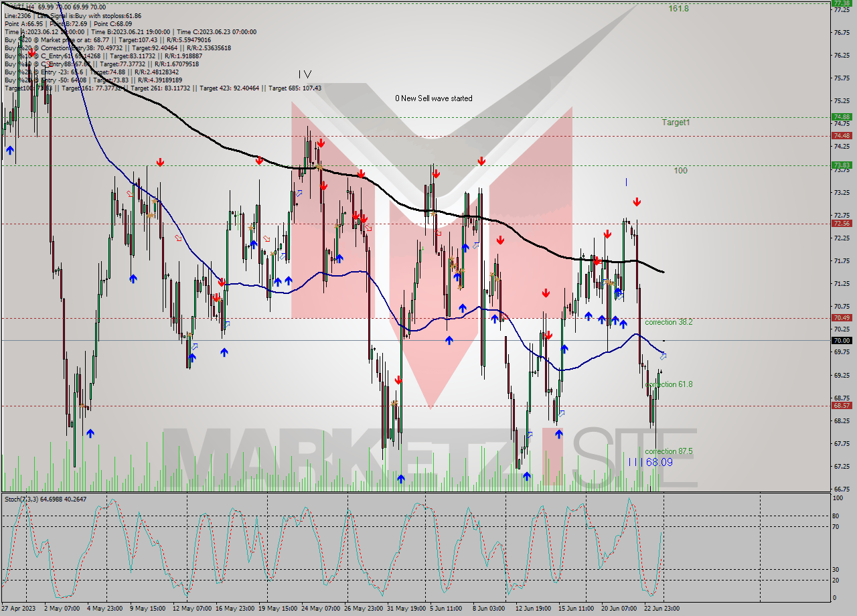Select the 'Target1' level label
Viewport: 857px width, 616px height.
point(676,123)
